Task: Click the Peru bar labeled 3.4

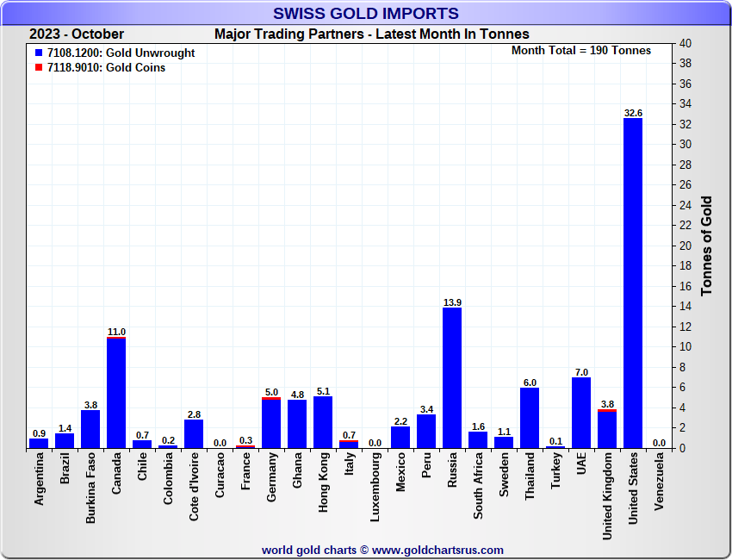Action: pos(426,432)
